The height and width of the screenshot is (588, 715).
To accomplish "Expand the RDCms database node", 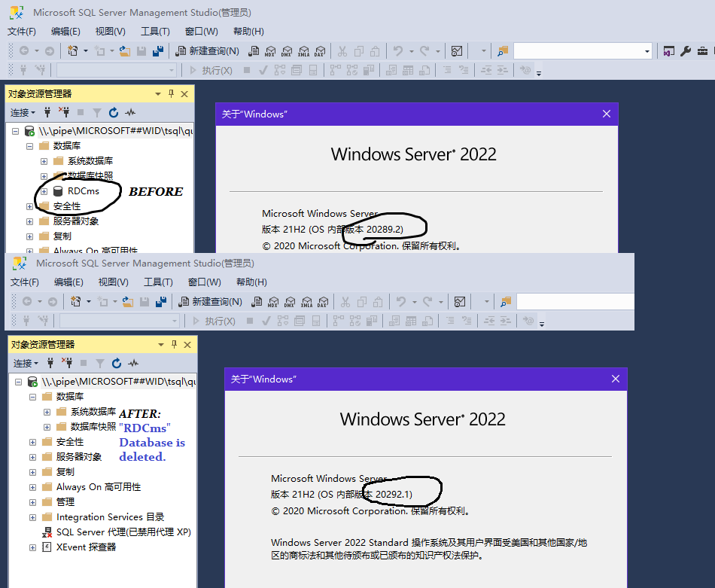I will 44,191.
